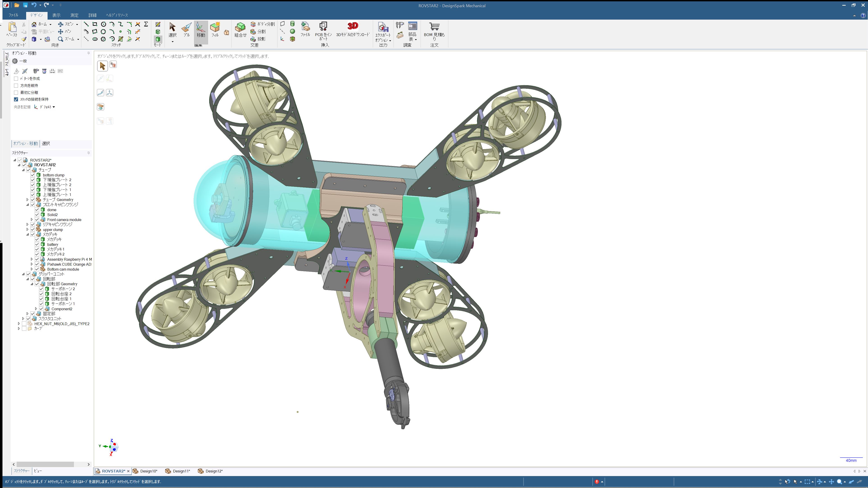The image size is (868, 488).
Task: Open the ファイル menu tab
Action: click(14, 15)
